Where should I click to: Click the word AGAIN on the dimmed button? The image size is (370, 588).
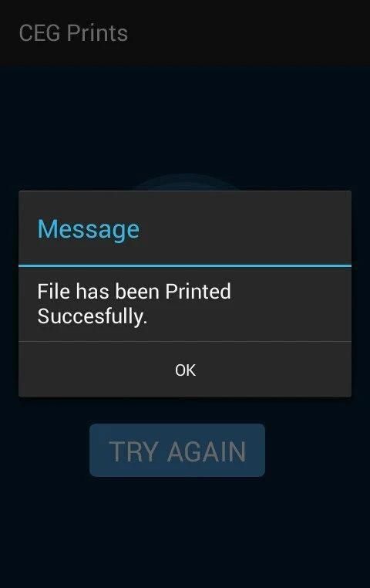pyautogui.click(x=207, y=451)
